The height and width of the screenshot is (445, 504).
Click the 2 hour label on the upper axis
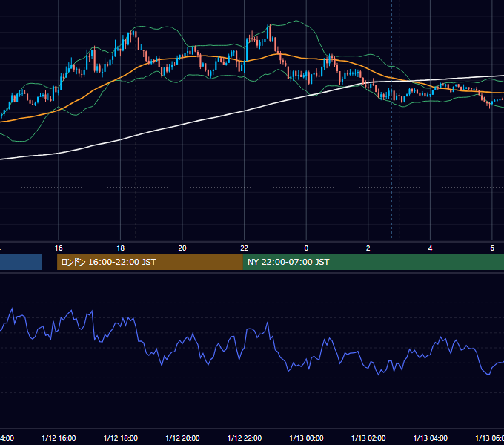tap(368, 248)
